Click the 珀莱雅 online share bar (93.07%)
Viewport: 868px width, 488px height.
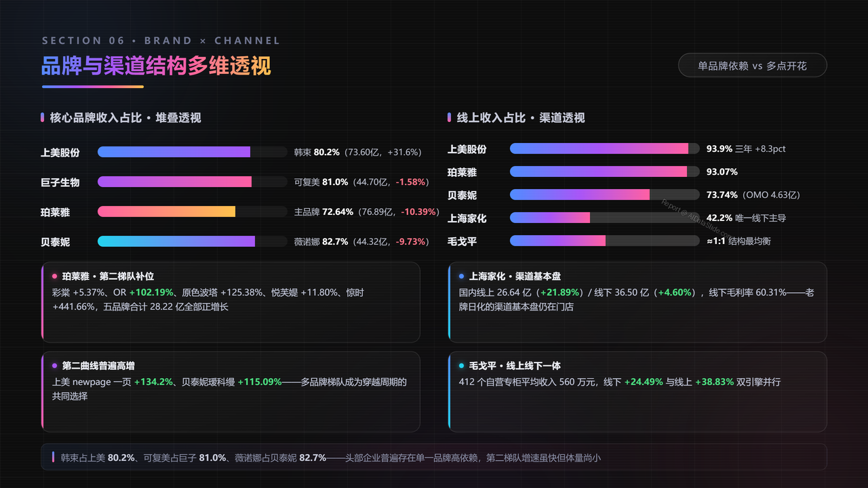tap(605, 171)
